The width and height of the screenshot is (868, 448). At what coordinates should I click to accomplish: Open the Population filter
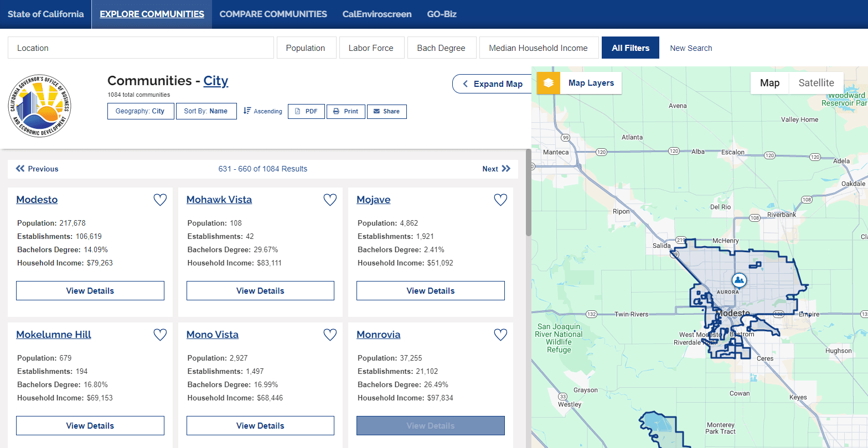(x=306, y=48)
